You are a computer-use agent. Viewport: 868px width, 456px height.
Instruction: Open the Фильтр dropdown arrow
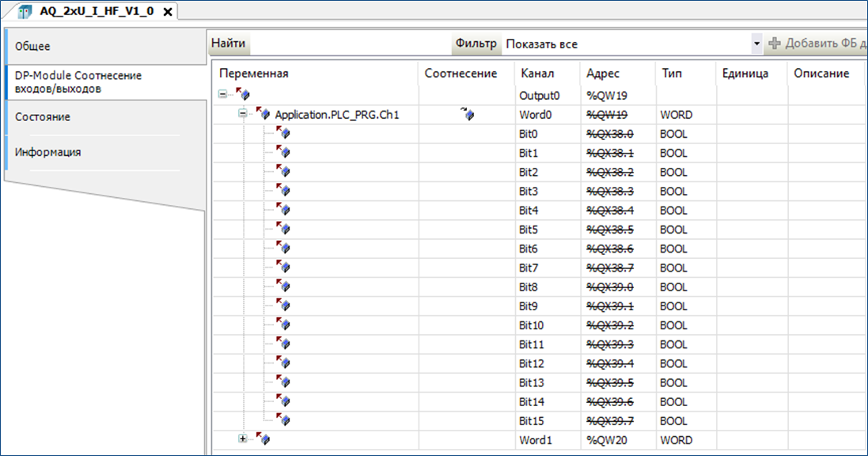click(756, 44)
